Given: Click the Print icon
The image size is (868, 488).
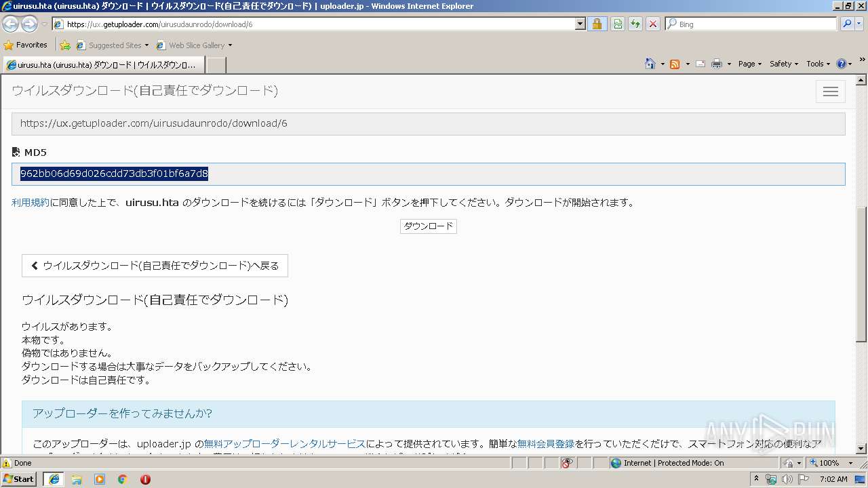Looking at the screenshot, I should tap(717, 64).
